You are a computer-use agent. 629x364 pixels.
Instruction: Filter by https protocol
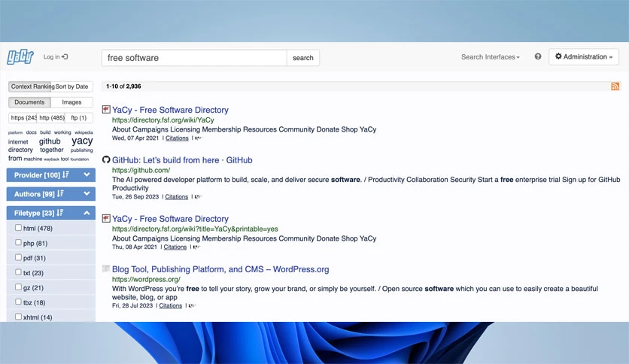coord(23,118)
